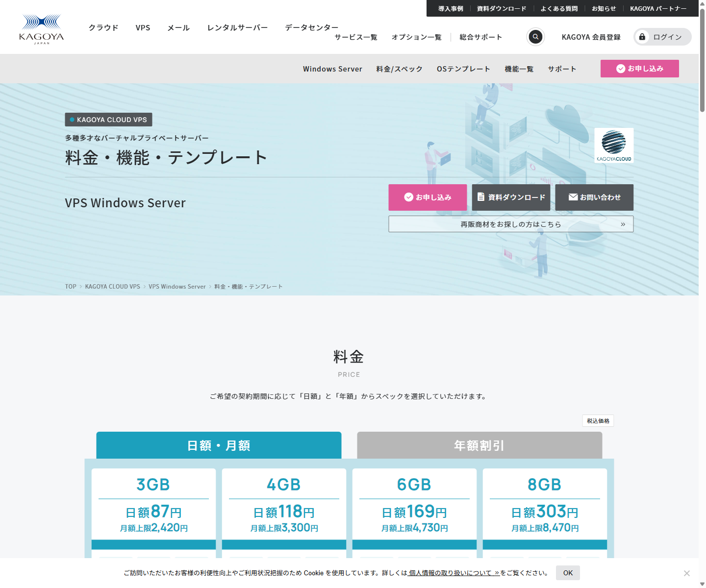
Task: Select the 6GB plan card
Action: coord(414,513)
